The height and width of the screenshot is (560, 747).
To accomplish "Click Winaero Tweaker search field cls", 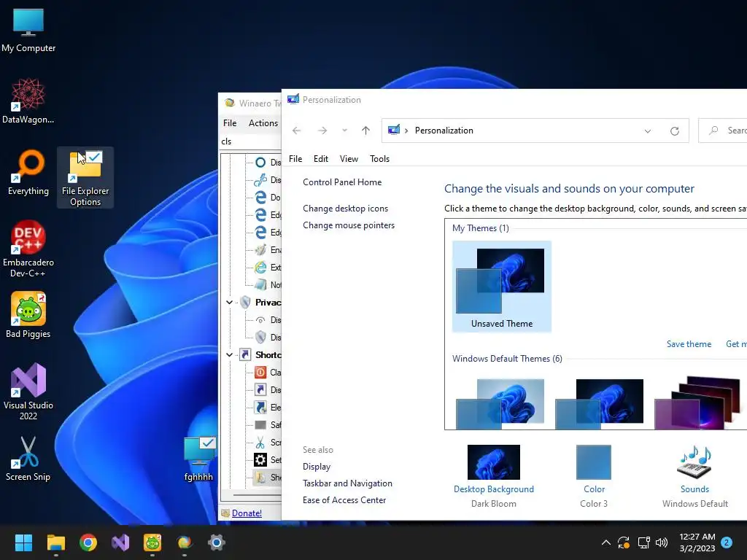I will [250, 141].
